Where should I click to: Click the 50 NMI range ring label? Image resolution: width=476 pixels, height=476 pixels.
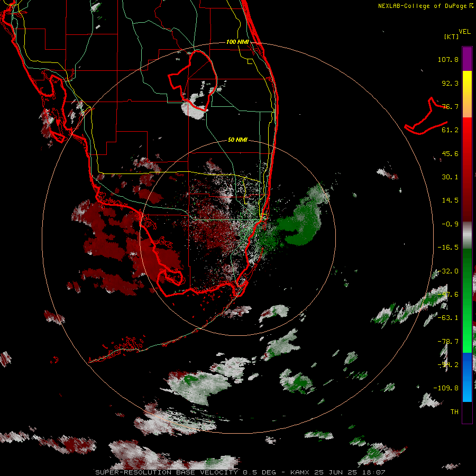click(237, 140)
